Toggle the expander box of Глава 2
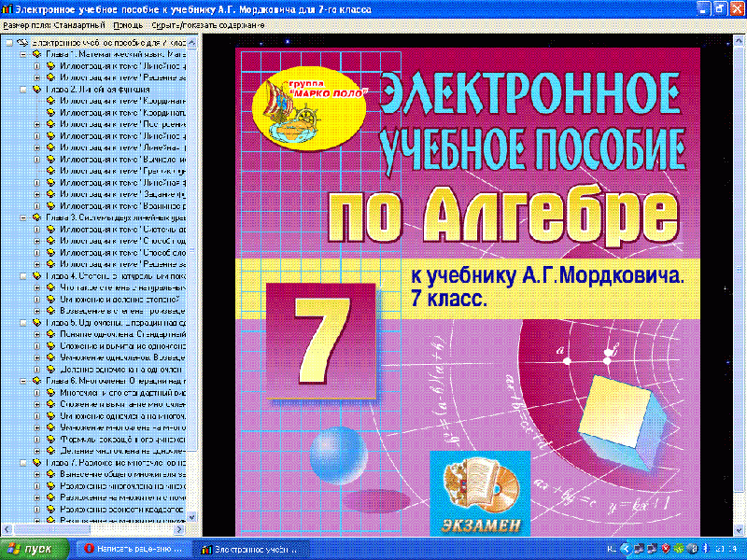This screenshot has width=747, height=560. pos(22,89)
